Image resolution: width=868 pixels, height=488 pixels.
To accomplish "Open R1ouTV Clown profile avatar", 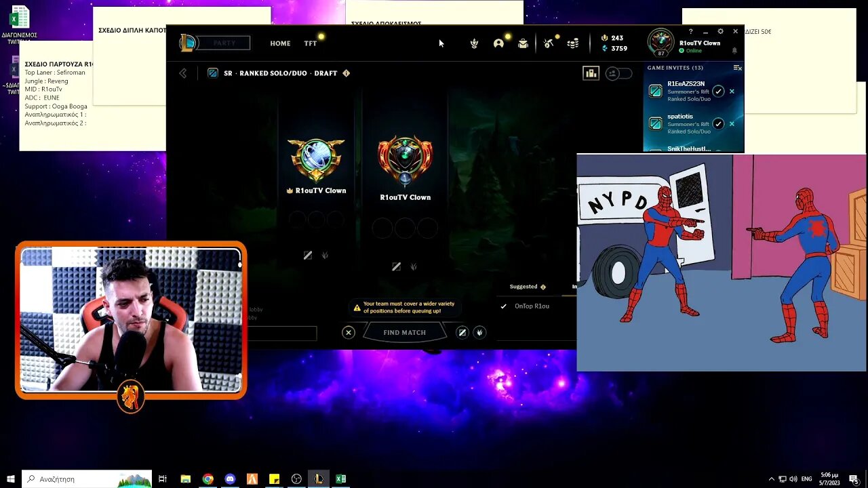I will tap(660, 42).
